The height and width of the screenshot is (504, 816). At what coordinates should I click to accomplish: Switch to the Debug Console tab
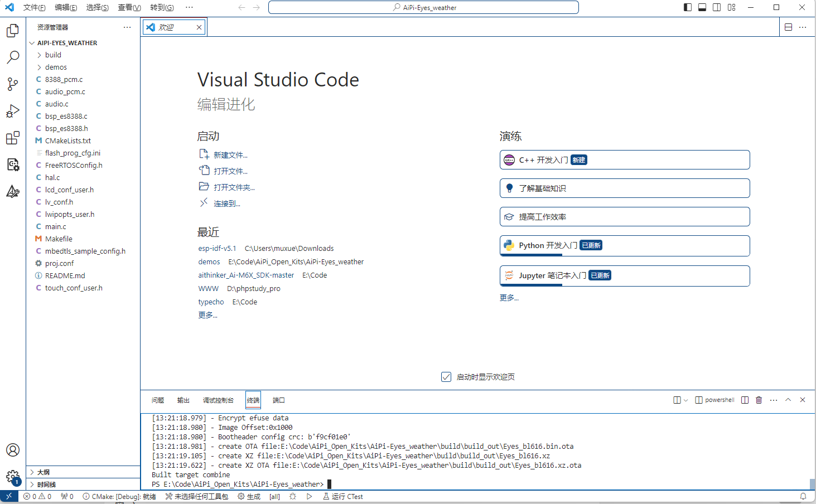pyautogui.click(x=218, y=400)
